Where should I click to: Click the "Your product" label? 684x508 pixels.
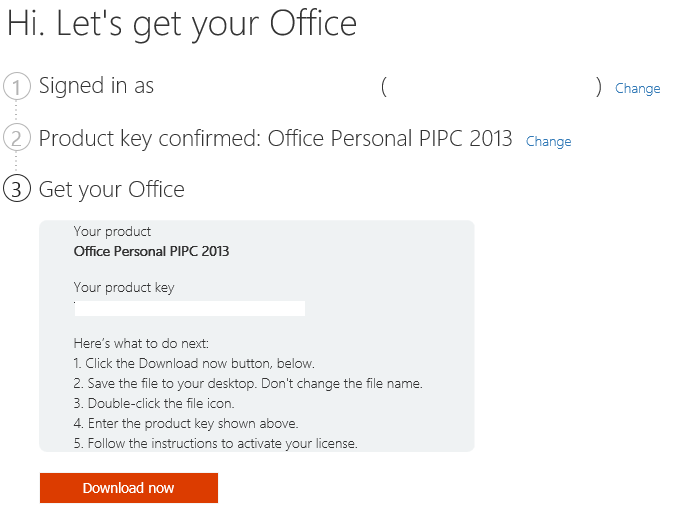112,231
